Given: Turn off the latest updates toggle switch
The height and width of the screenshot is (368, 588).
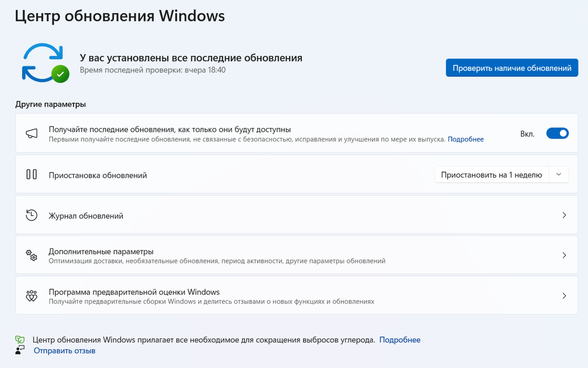Looking at the screenshot, I should click(557, 133).
